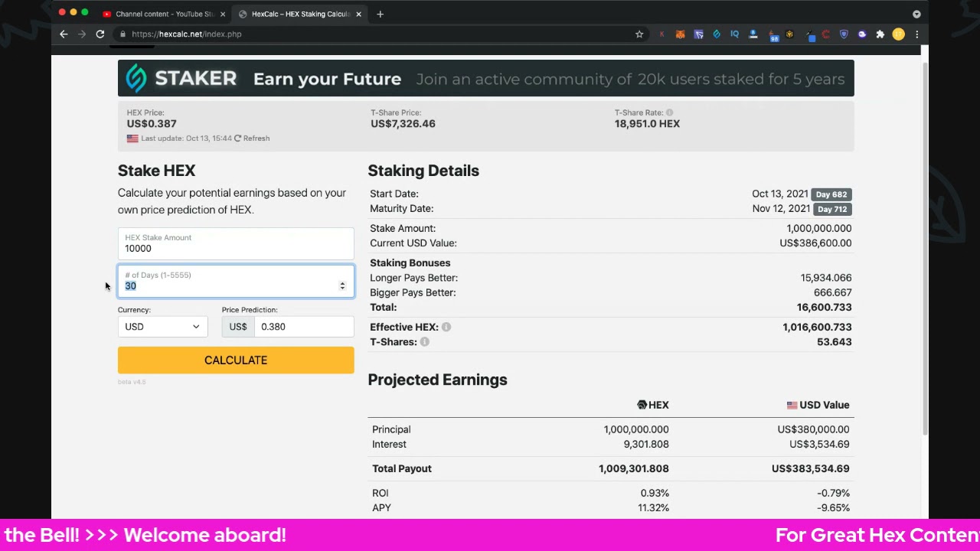Click the browser forward arrow
The image size is (980, 551).
82,34
